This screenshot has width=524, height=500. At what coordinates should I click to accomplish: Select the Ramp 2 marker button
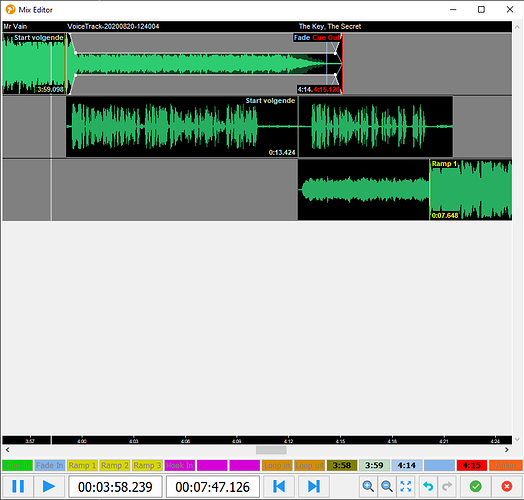(x=115, y=465)
